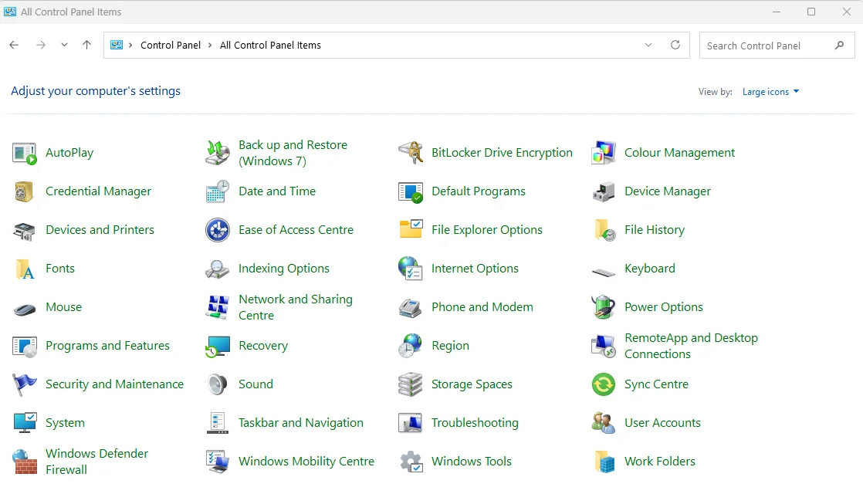Expand the chevron after Control Panel breadcrumb
Screen dimensions: 863x504
210,45
